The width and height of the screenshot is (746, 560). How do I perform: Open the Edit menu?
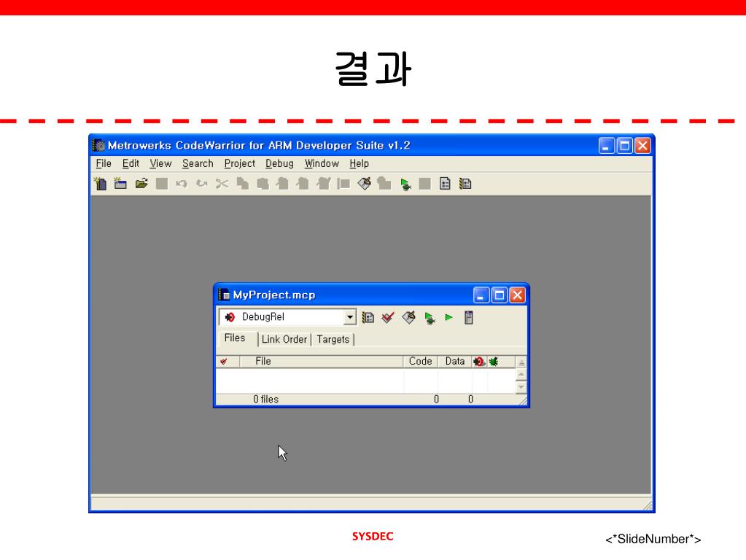(x=131, y=163)
